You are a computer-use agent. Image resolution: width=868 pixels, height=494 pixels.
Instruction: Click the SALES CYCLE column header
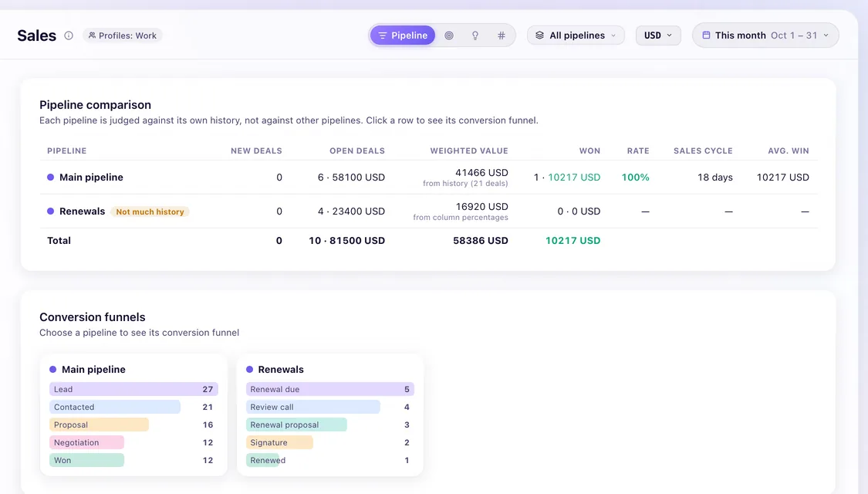(703, 151)
